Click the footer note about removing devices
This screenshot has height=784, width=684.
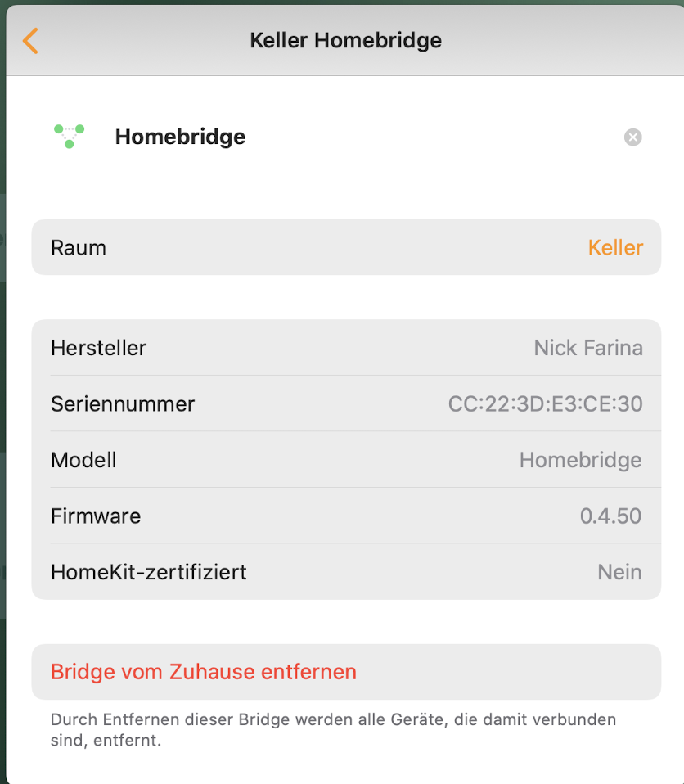333,730
